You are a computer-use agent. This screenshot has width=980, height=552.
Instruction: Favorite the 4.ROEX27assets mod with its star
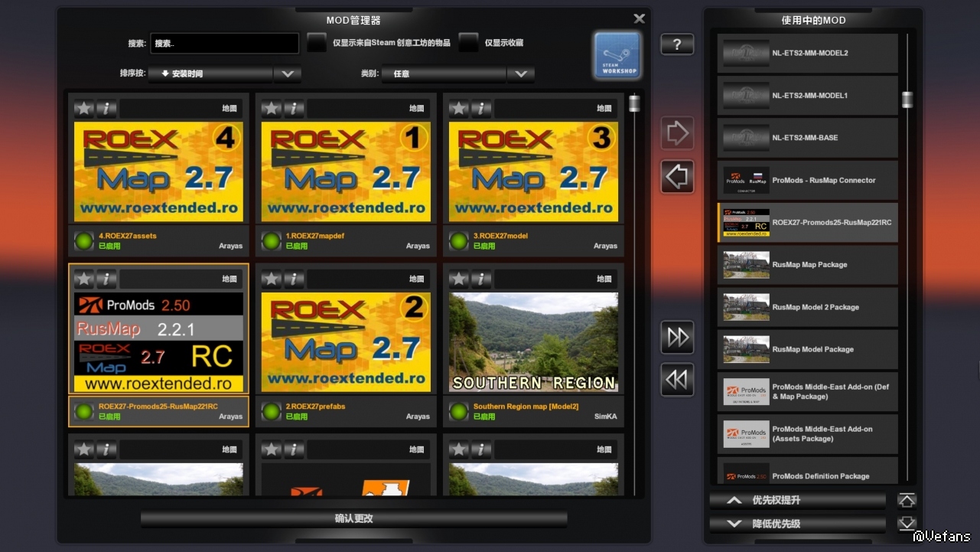[x=84, y=109]
